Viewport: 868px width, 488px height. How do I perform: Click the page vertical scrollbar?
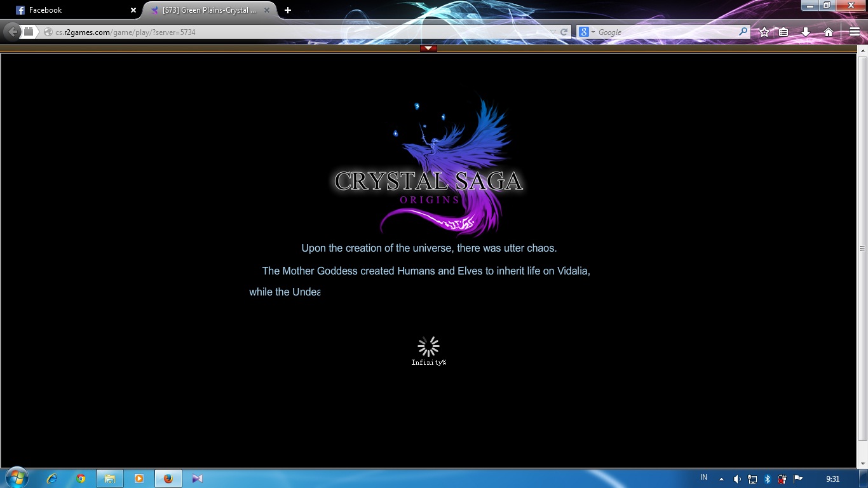tap(862, 248)
